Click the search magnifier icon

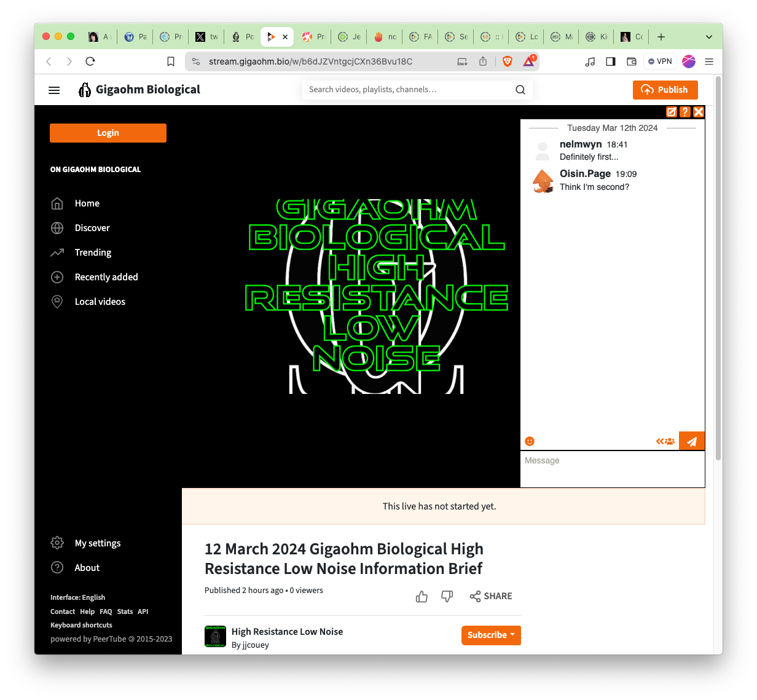coord(520,90)
